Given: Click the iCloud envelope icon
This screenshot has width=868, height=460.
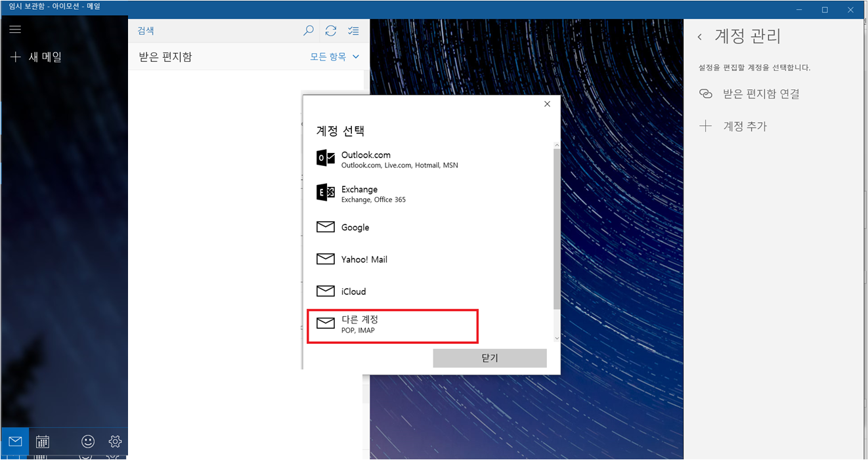Looking at the screenshot, I should click(326, 291).
